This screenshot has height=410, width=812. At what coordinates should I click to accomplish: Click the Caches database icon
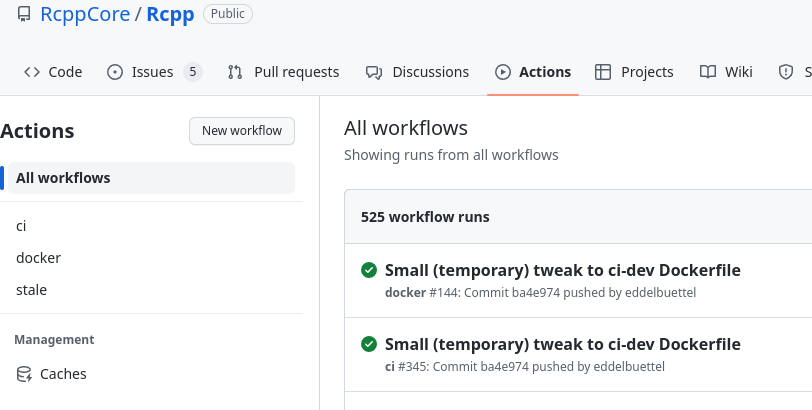[x=24, y=374]
